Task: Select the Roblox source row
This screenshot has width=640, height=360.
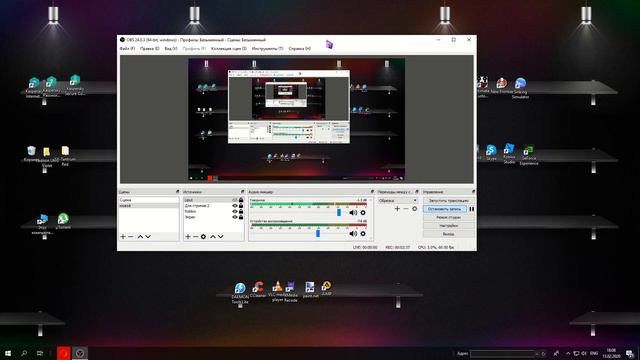Action: point(214,211)
